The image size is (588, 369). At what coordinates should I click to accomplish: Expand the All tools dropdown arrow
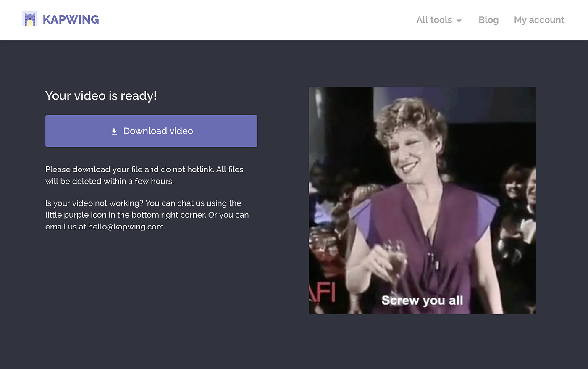click(459, 21)
